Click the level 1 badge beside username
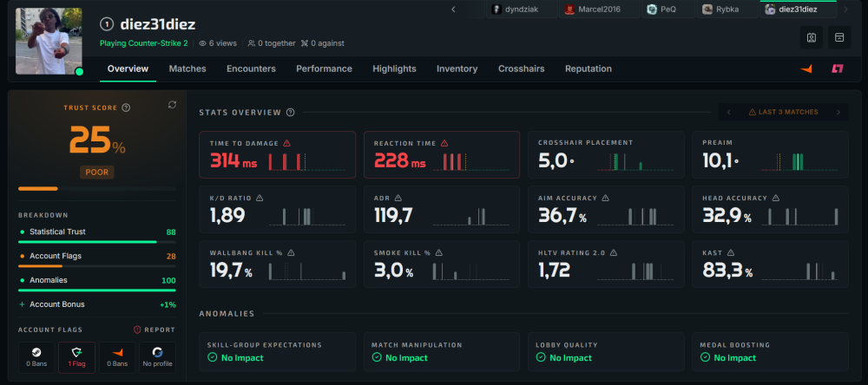The image size is (868, 385). point(107,23)
